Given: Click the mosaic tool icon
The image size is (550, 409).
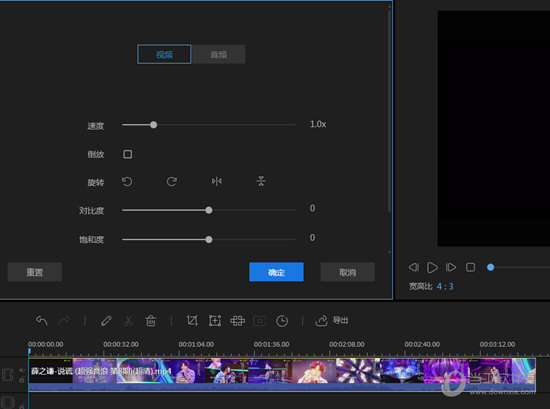Looking at the screenshot, I should (237, 321).
